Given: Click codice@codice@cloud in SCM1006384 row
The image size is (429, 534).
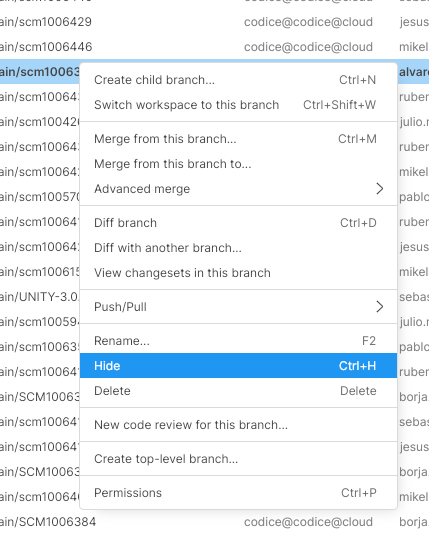Looking at the screenshot, I should pos(308,522).
